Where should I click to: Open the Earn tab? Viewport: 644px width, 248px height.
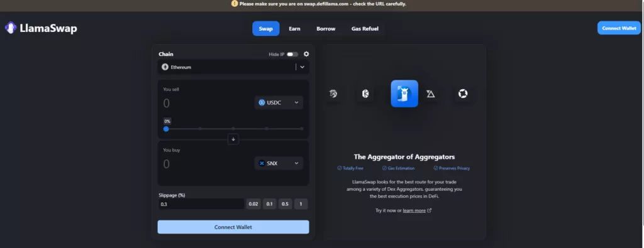(x=294, y=29)
